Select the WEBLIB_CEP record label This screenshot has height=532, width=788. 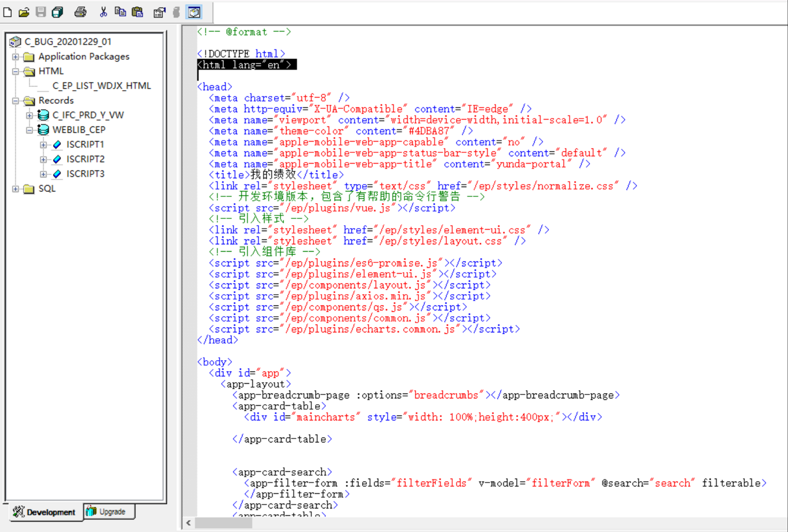(x=79, y=130)
